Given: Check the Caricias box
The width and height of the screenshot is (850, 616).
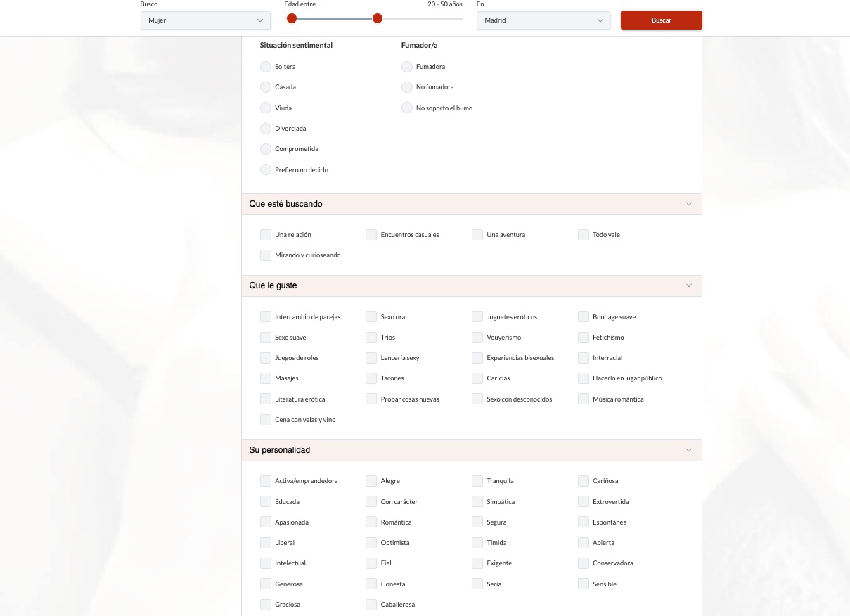Looking at the screenshot, I should [477, 378].
